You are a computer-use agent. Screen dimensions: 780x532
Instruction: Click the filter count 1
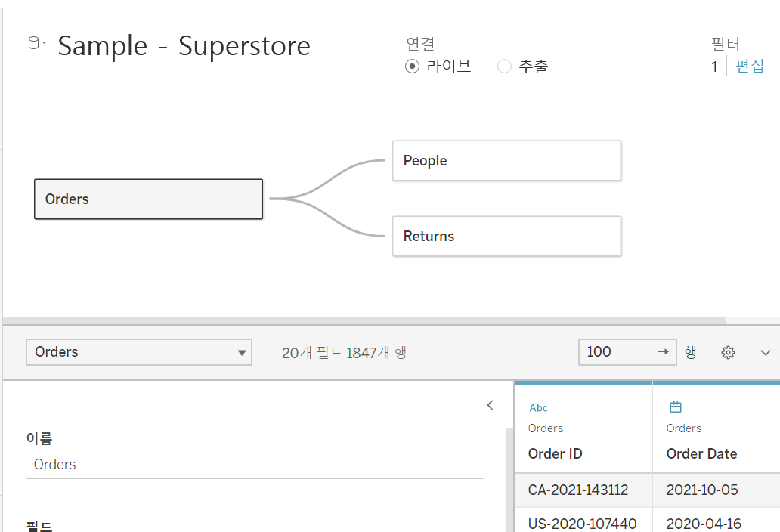[x=714, y=66]
